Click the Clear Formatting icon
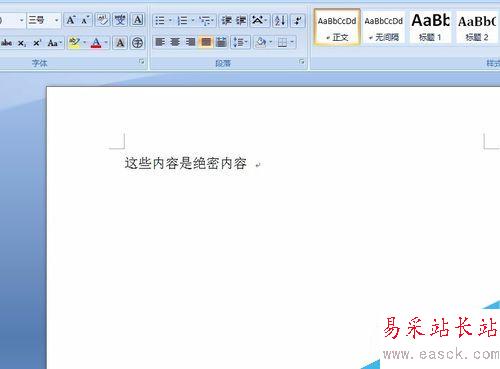The height and width of the screenshot is (369, 500). tap(102, 20)
